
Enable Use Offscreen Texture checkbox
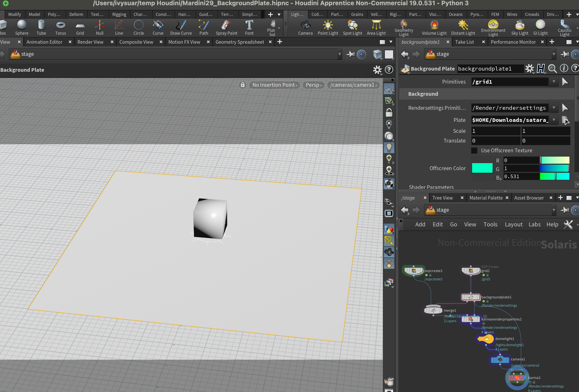tap(474, 151)
